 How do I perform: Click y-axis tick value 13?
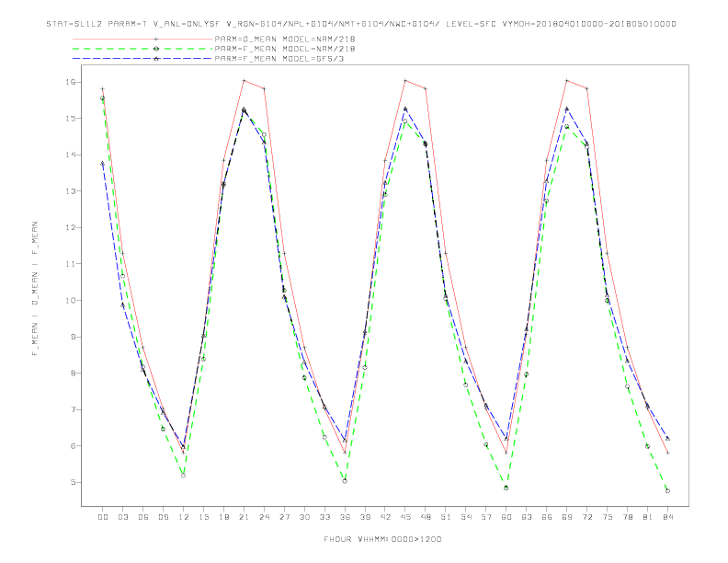tap(71, 191)
